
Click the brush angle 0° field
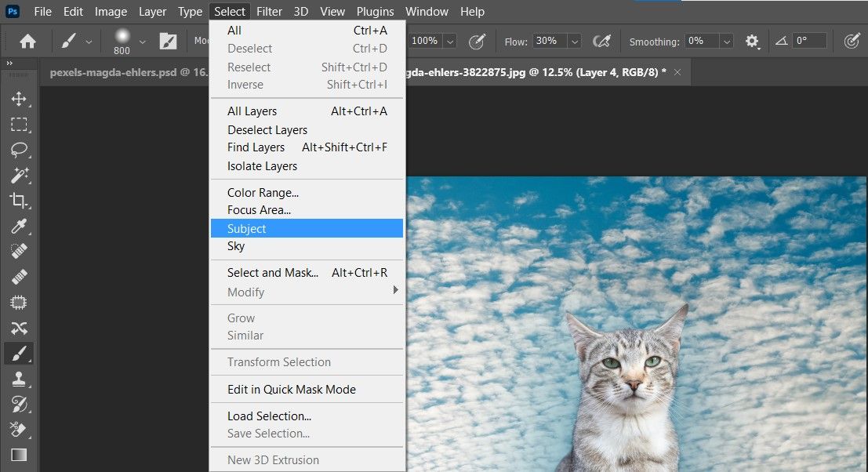(x=808, y=41)
